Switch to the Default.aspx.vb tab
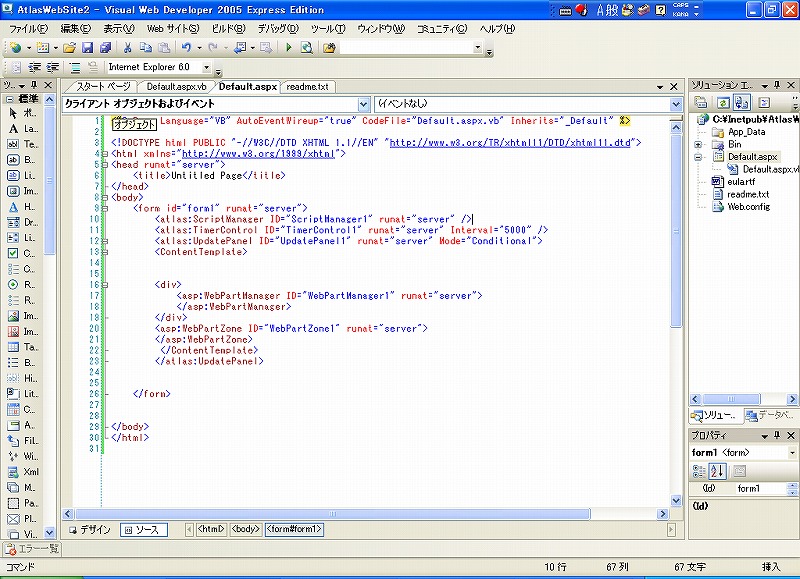800x579 pixels. tap(176, 87)
